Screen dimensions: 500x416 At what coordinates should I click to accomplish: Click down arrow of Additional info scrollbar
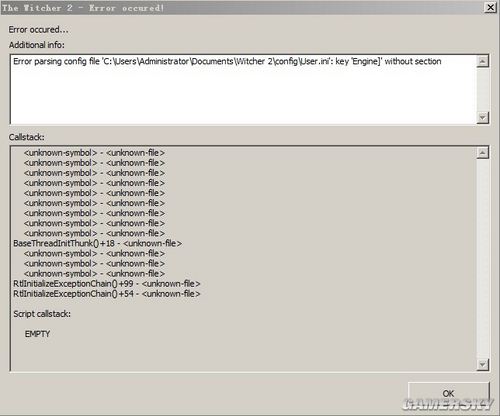click(x=483, y=117)
